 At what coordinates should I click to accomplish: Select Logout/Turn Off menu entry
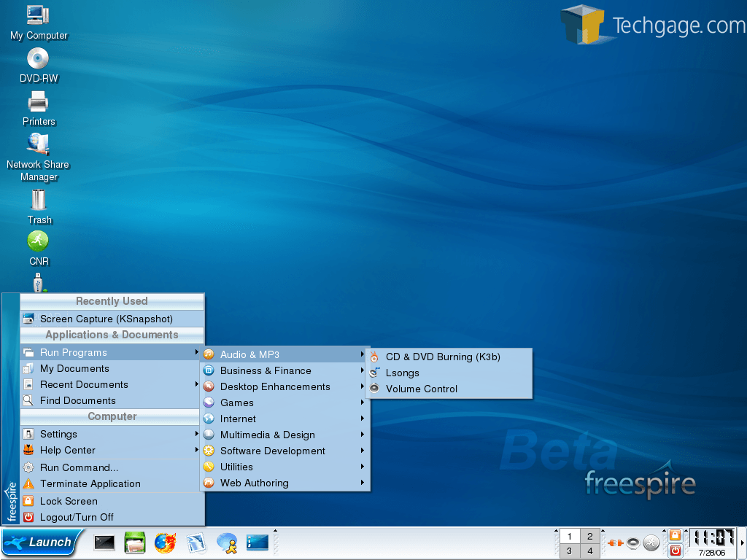(x=112, y=517)
